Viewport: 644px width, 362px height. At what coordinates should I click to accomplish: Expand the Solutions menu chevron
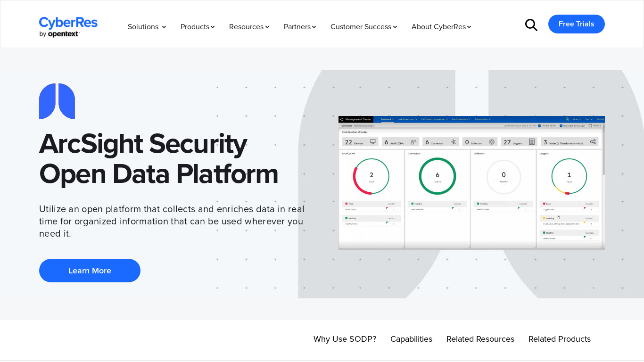[x=164, y=27]
